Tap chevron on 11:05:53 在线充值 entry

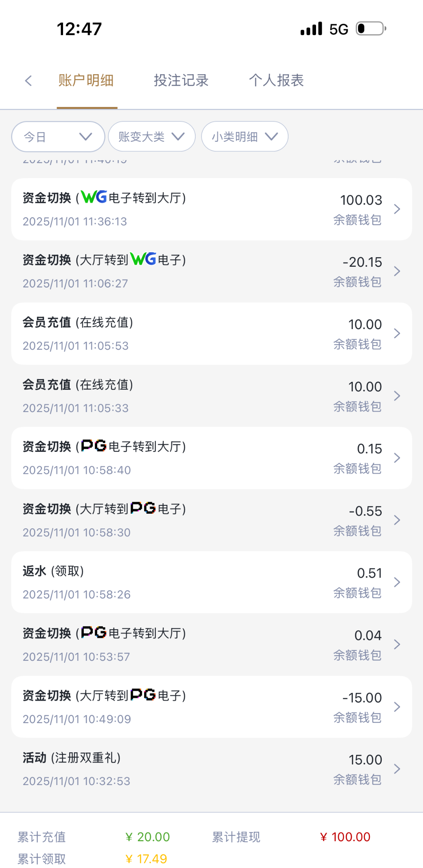click(397, 334)
